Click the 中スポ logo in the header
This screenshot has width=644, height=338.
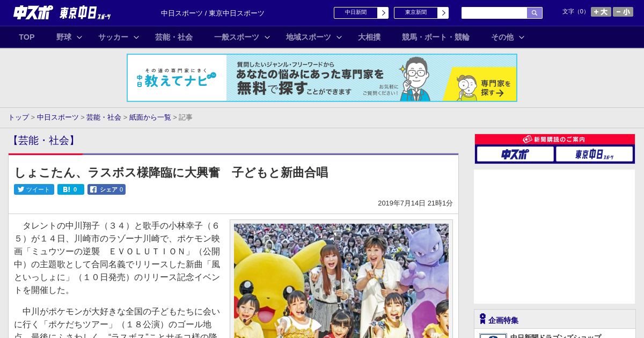tap(33, 12)
